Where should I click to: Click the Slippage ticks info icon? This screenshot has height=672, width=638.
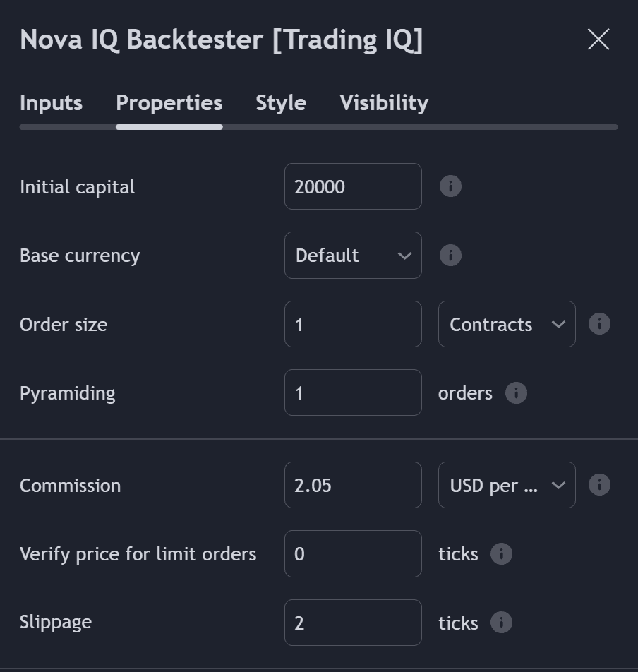coord(501,623)
